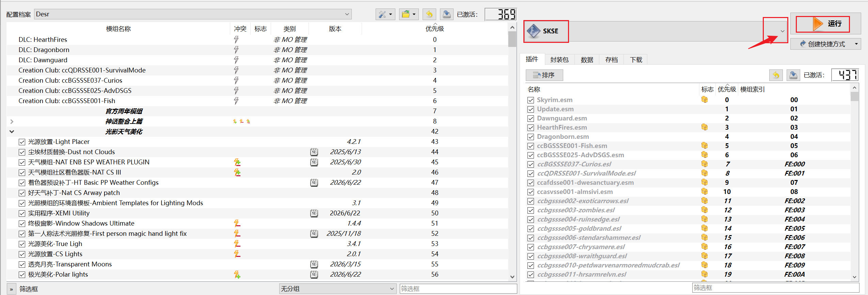
Task: Click the calendar icon on XEMI Utility row
Action: [314, 213]
